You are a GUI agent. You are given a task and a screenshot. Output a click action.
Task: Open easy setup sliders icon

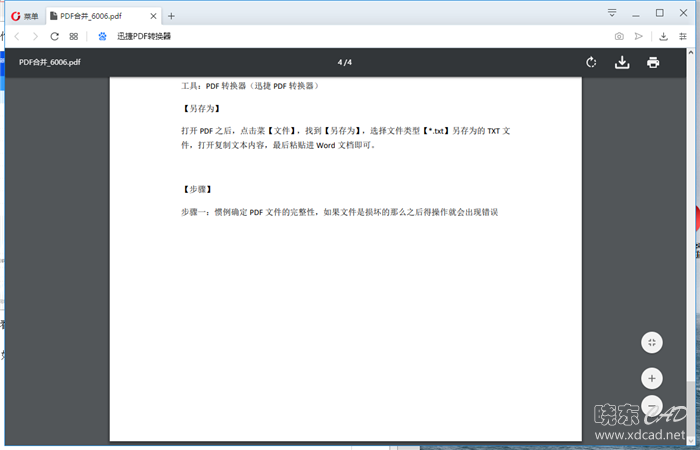pos(683,36)
